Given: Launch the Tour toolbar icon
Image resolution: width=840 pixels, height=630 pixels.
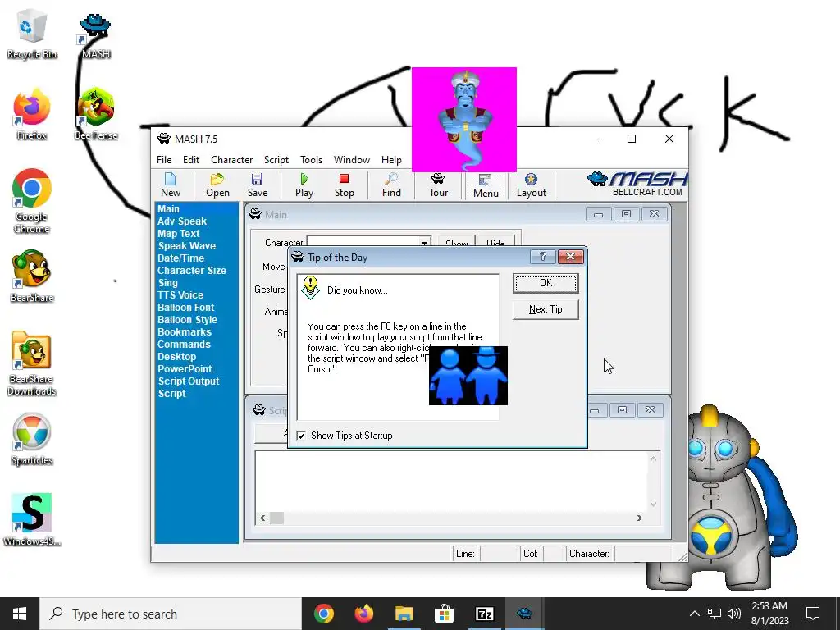Looking at the screenshot, I should click(438, 185).
